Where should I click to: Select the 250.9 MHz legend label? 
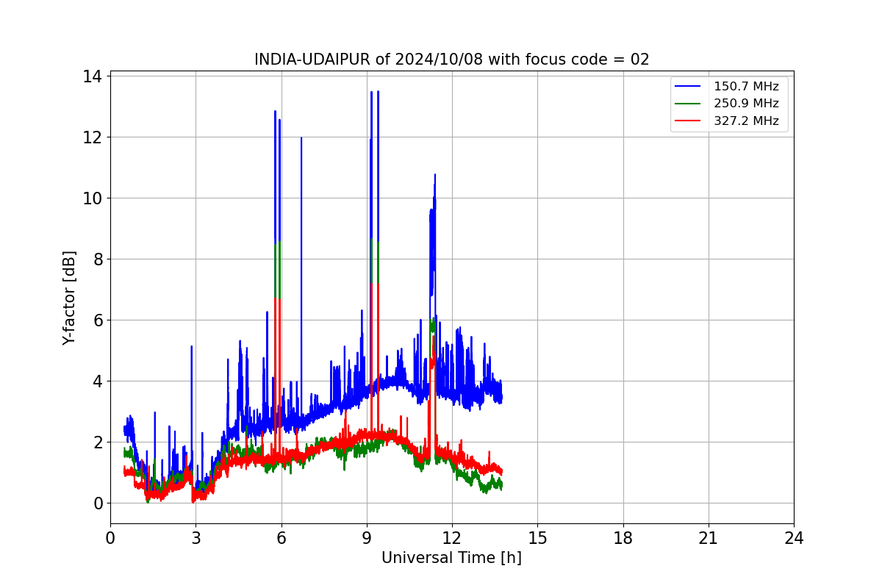(746, 104)
